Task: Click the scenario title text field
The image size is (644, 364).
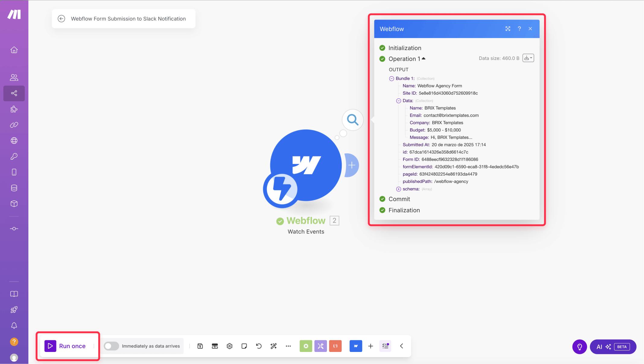Action: [x=128, y=19]
